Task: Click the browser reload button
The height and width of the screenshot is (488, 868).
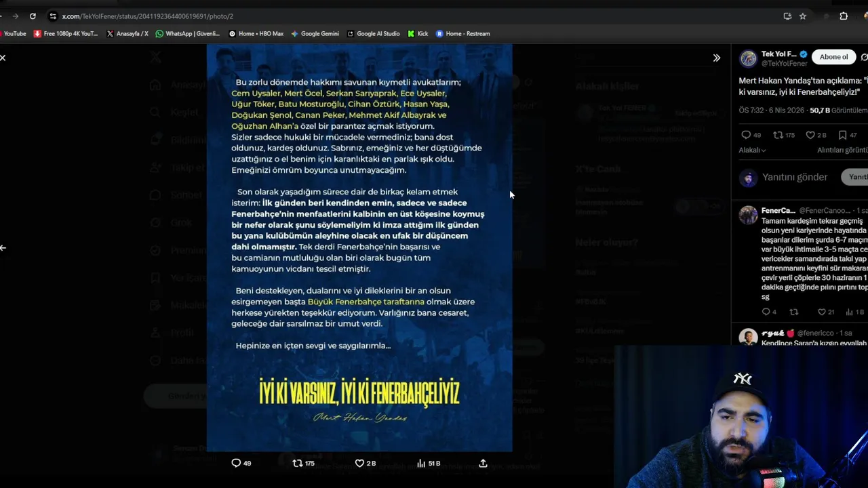Action: pos(32,16)
